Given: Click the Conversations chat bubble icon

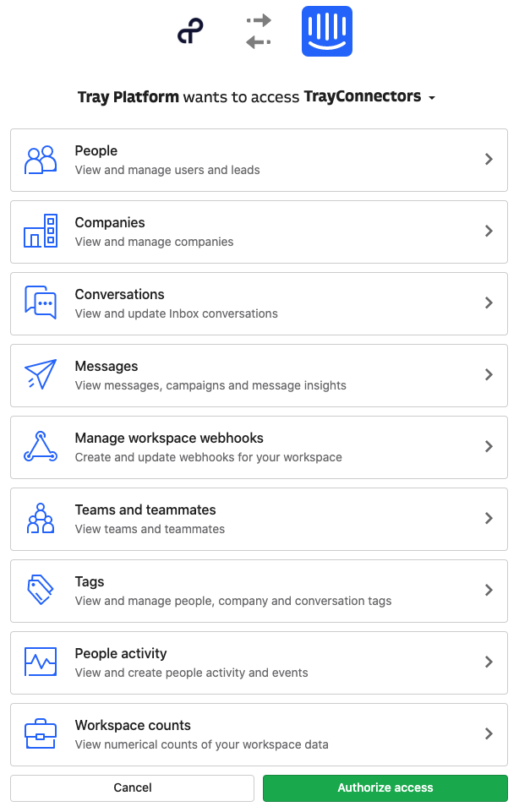Looking at the screenshot, I should 41,302.
